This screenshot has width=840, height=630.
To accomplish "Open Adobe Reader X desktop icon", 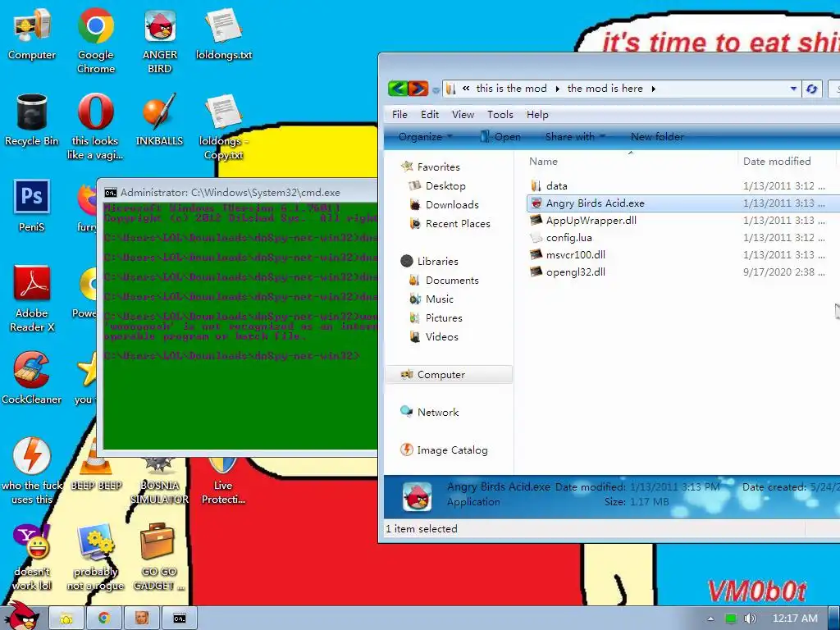I will [32, 299].
